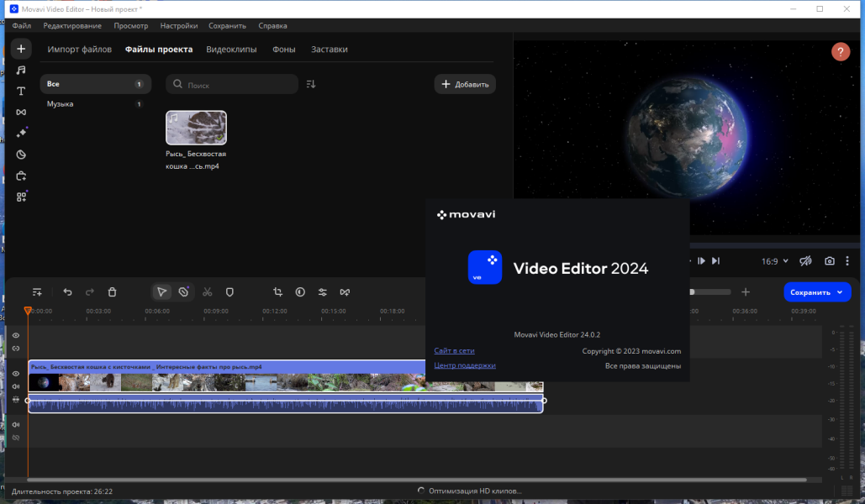
Task: Toggle the unlink icon on the audio track
Action: [15, 438]
